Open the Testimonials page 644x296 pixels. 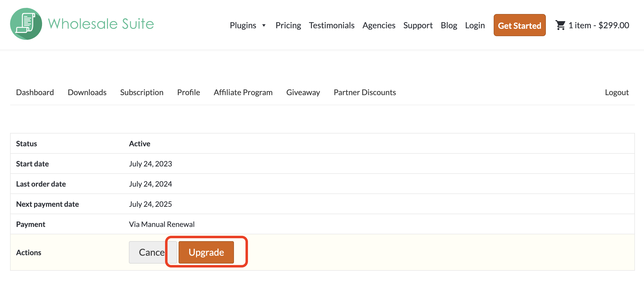tap(332, 25)
